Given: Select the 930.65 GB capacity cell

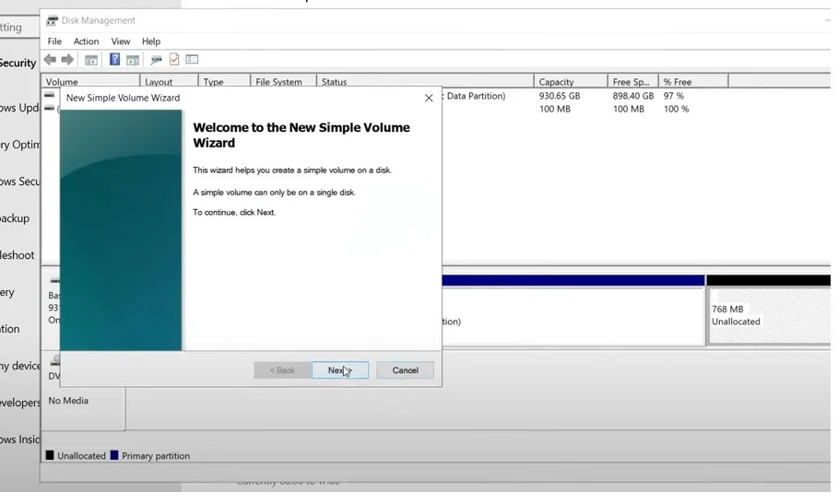Looking at the screenshot, I should [559, 96].
